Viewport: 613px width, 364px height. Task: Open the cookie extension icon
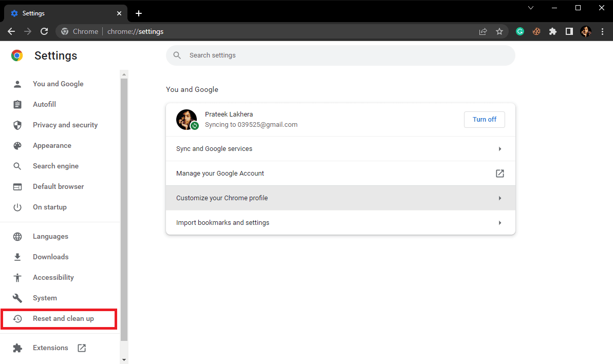tap(536, 31)
